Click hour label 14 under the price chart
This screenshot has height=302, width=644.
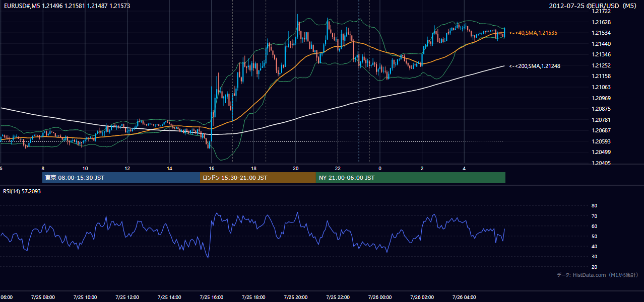(x=170, y=168)
